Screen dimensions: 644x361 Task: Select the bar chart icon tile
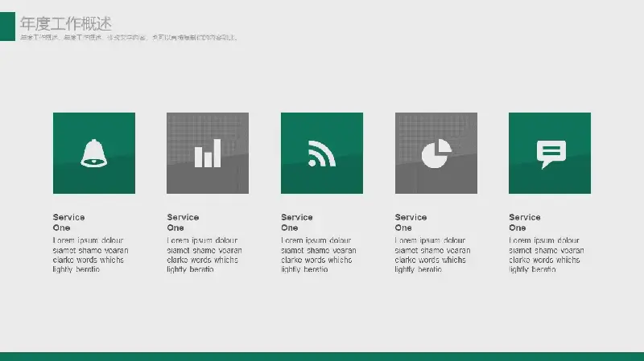coord(208,153)
